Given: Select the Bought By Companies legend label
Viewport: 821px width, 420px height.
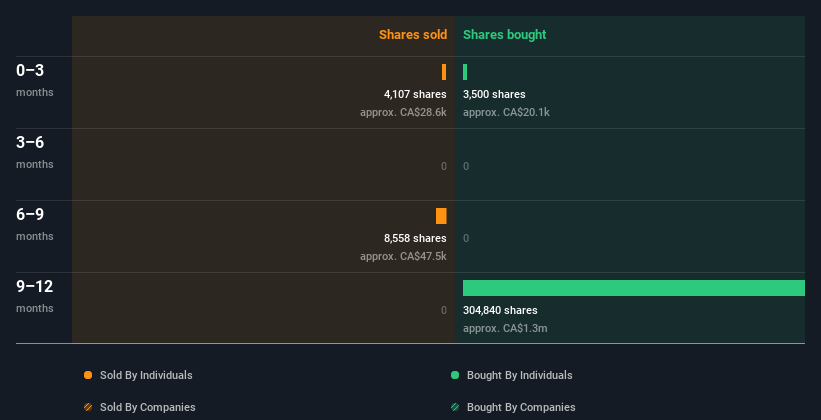Looking at the screenshot, I should [521, 407].
